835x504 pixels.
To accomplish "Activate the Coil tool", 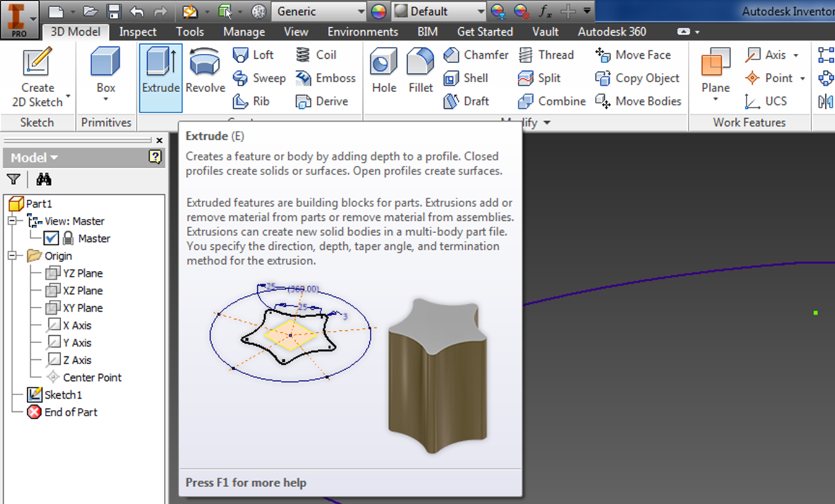I will click(x=315, y=55).
